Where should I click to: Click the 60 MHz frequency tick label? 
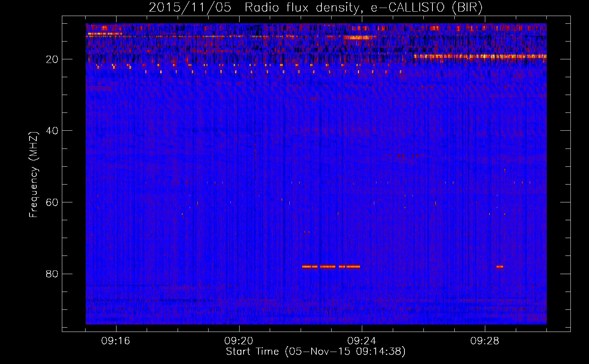coord(52,202)
